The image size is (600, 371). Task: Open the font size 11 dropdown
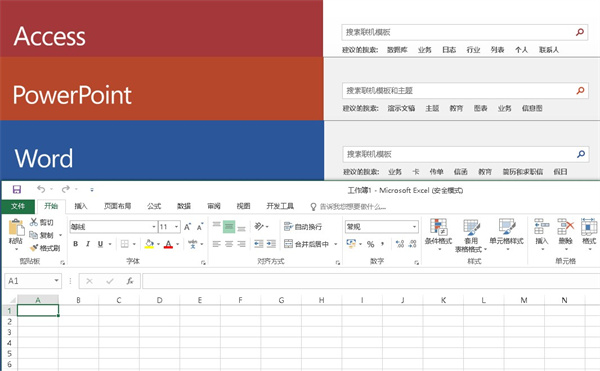click(x=176, y=227)
